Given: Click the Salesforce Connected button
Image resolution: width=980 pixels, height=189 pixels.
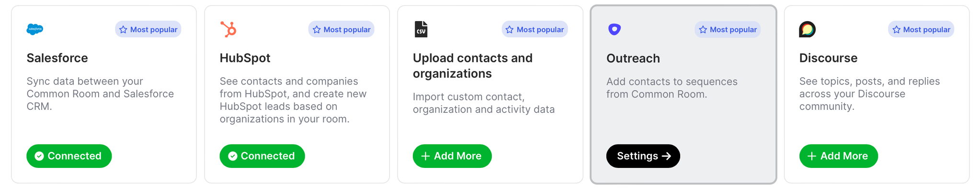Looking at the screenshot, I should click(x=69, y=156).
